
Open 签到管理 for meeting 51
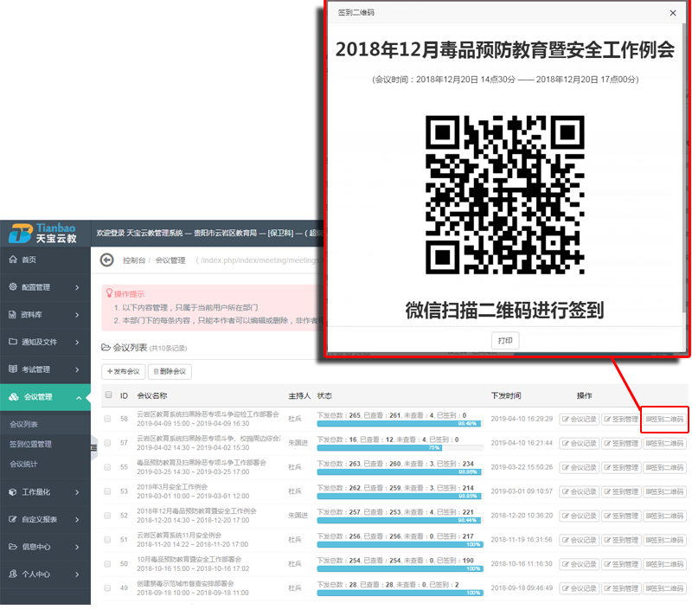pos(621,540)
